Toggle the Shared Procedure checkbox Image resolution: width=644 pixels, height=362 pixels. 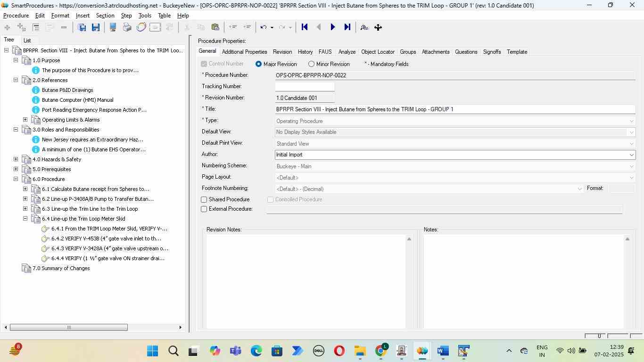[204, 200]
